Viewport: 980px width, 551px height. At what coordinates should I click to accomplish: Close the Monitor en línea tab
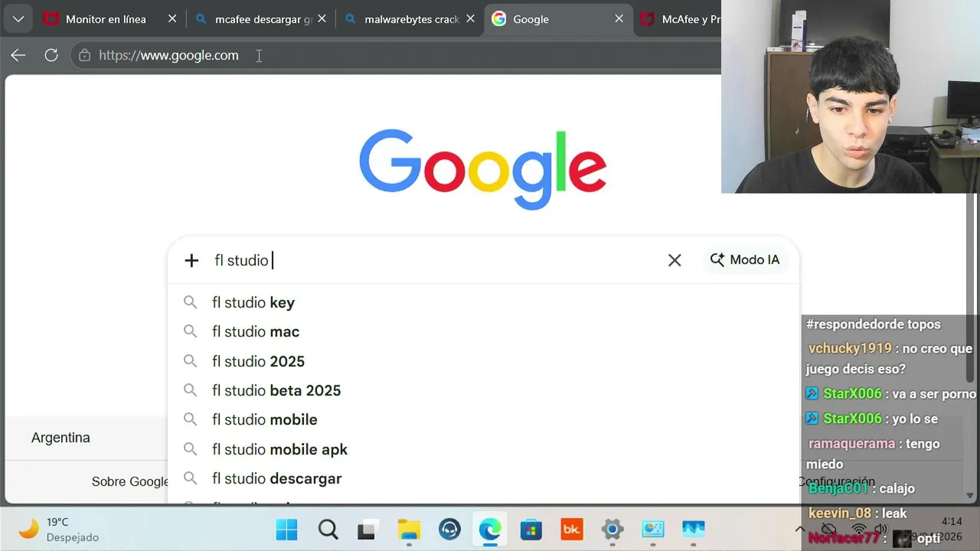click(x=172, y=19)
